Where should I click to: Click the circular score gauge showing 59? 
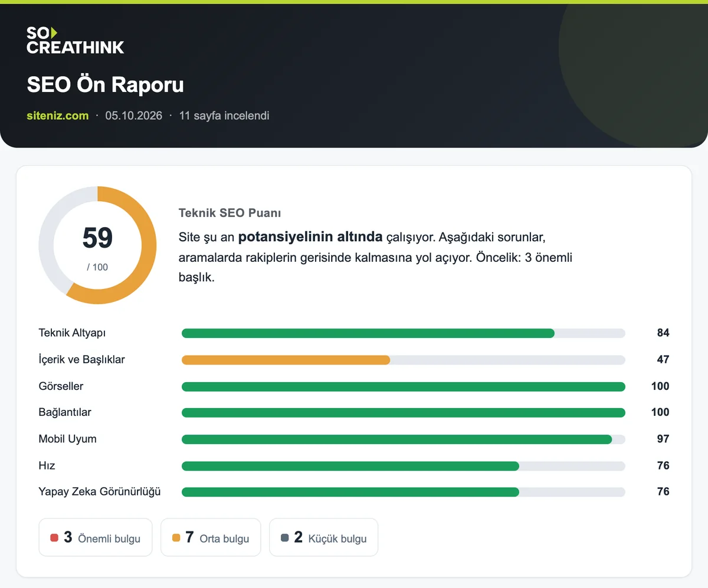[97, 245]
